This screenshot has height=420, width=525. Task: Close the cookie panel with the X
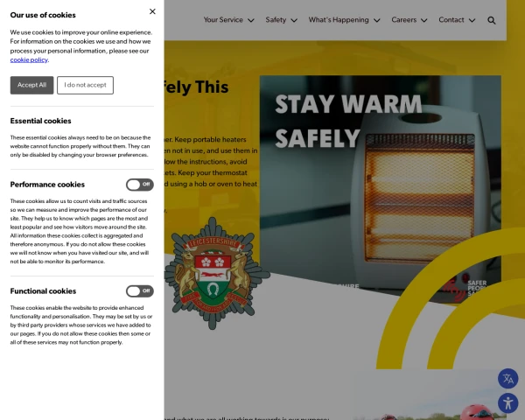click(x=152, y=11)
